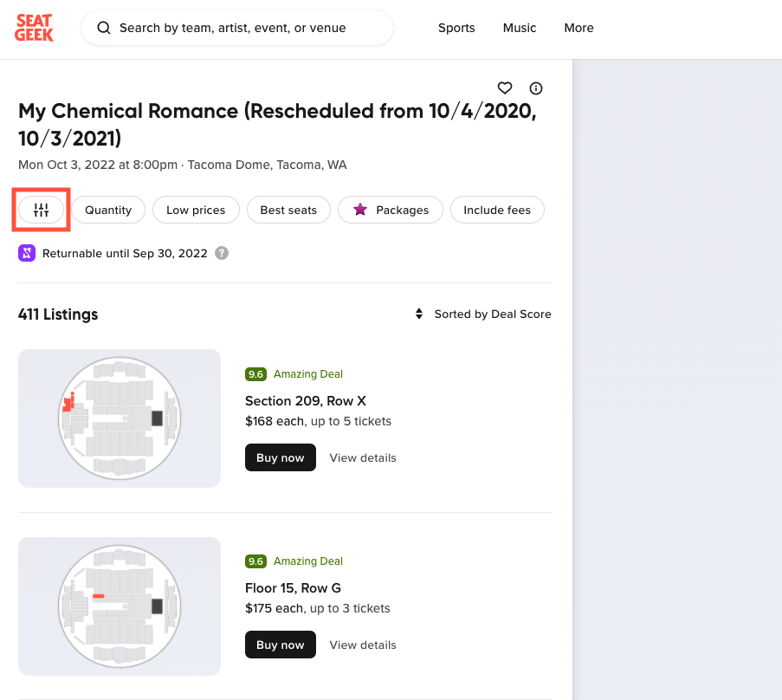Screen dimensions: 782x700
Task: Click the purple returnable tickets badge icon
Action: pyautogui.click(x=27, y=254)
